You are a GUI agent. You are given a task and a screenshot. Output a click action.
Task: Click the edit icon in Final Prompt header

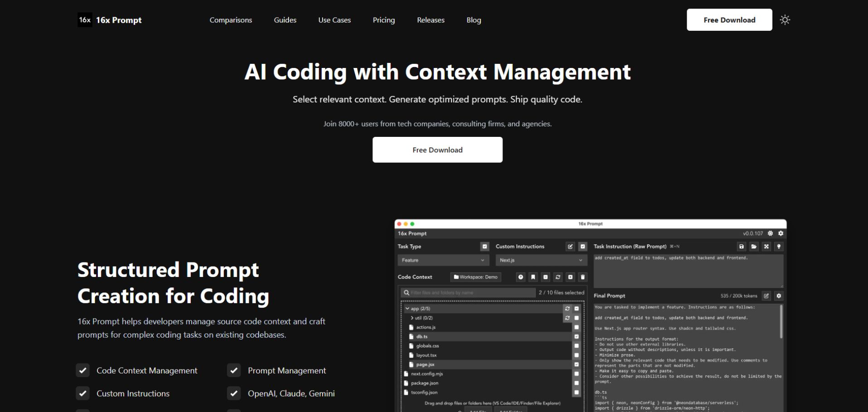[767, 296]
